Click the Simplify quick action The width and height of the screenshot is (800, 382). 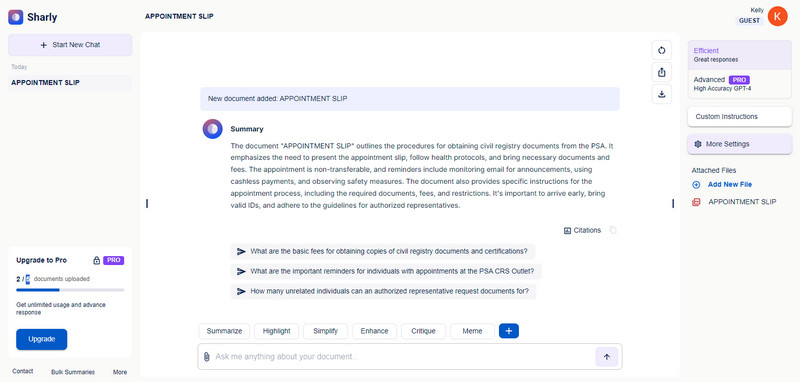click(326, 331)
